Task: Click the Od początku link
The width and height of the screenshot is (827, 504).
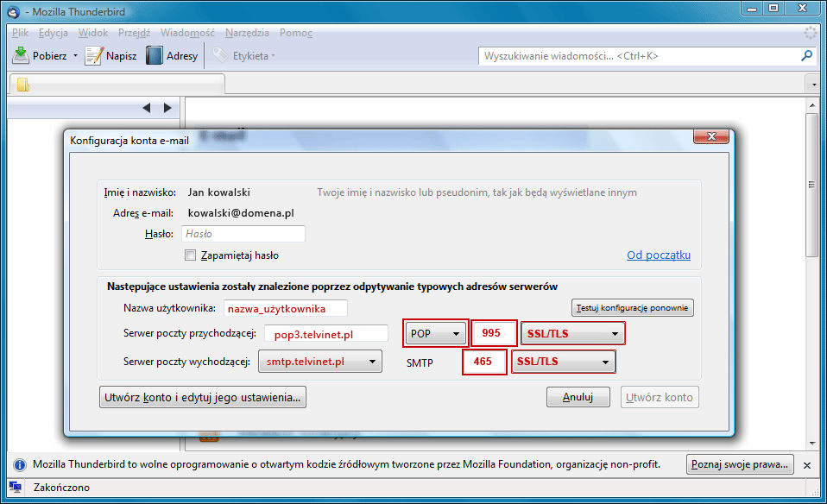Action: click(658, 255)
